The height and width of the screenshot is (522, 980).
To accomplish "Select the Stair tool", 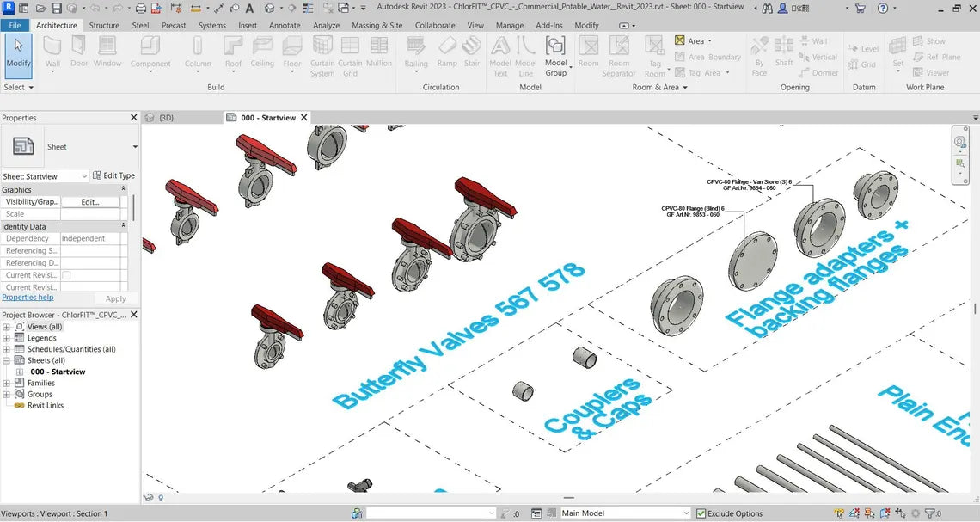I will click(472, 53).
